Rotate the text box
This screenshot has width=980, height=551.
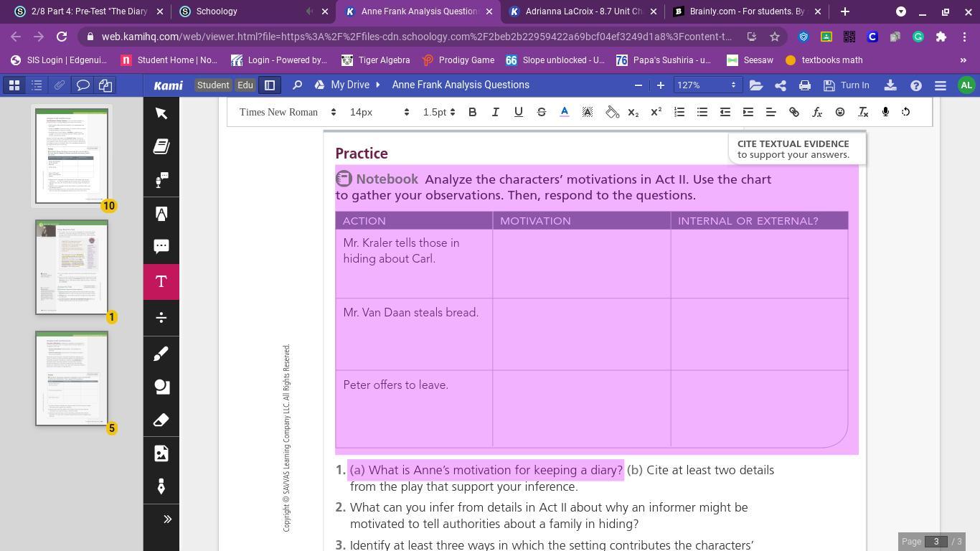906,112
